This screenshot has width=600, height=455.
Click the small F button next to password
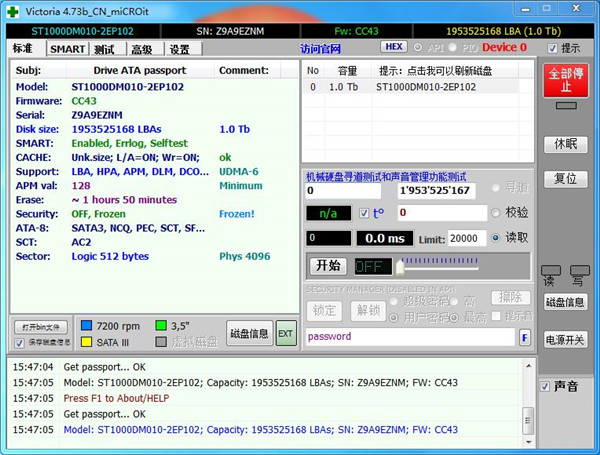pyautogui.click(x=525, y=337)
